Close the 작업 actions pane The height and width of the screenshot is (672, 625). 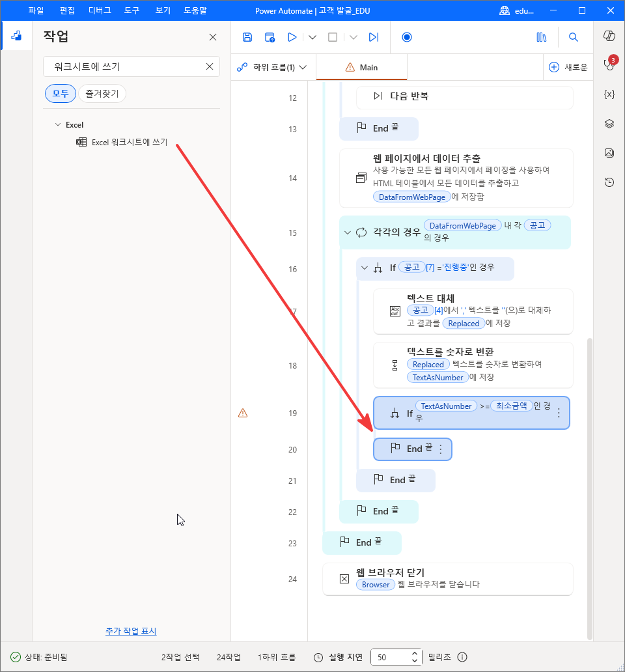(212, 37)
